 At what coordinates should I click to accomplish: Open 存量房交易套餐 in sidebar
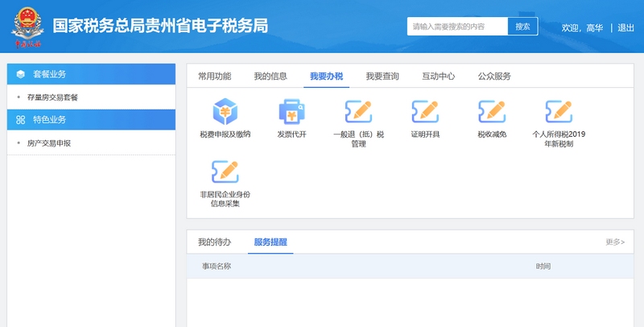52,97
